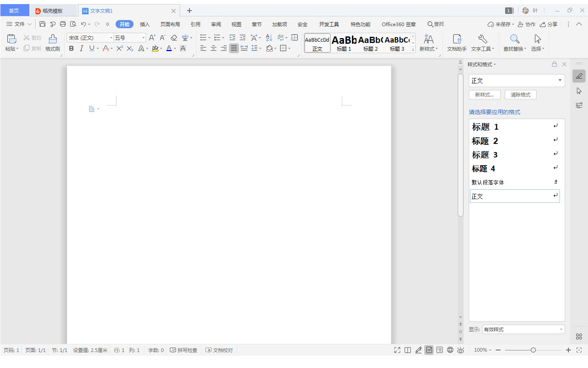The width and height of the screenshot is (588, 368).
Task: Decrease font size with A- icon
Action: 163,38
